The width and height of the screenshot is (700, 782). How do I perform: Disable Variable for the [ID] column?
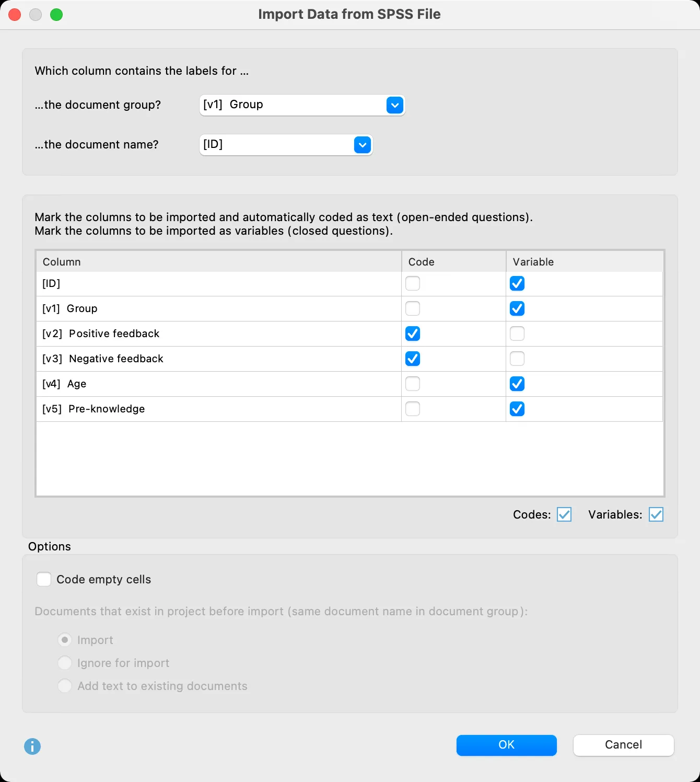[517, 283]
